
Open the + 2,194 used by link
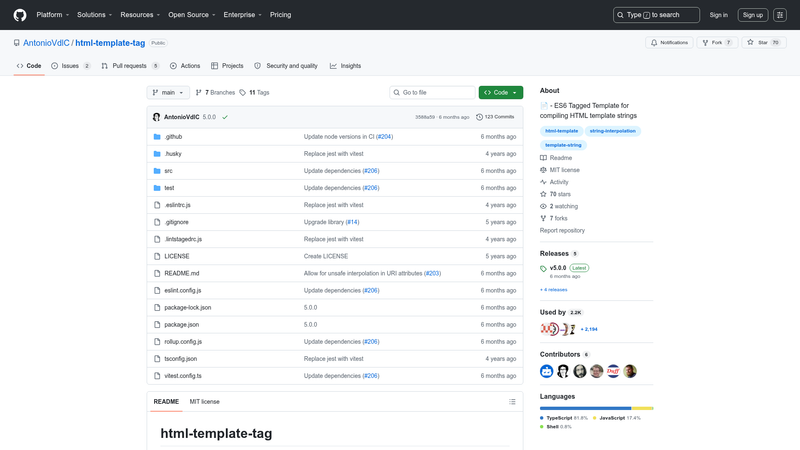click(589, 329)
